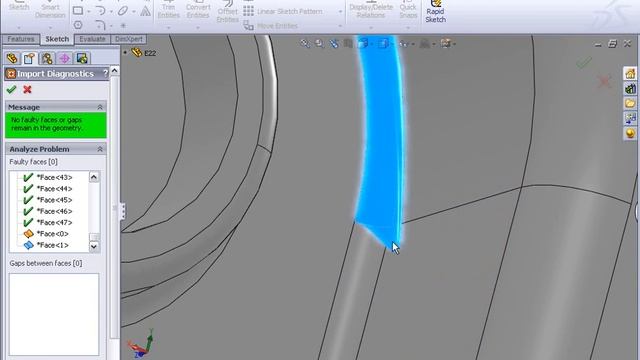Select the Sketch Fillet tool

pos(100,25)
